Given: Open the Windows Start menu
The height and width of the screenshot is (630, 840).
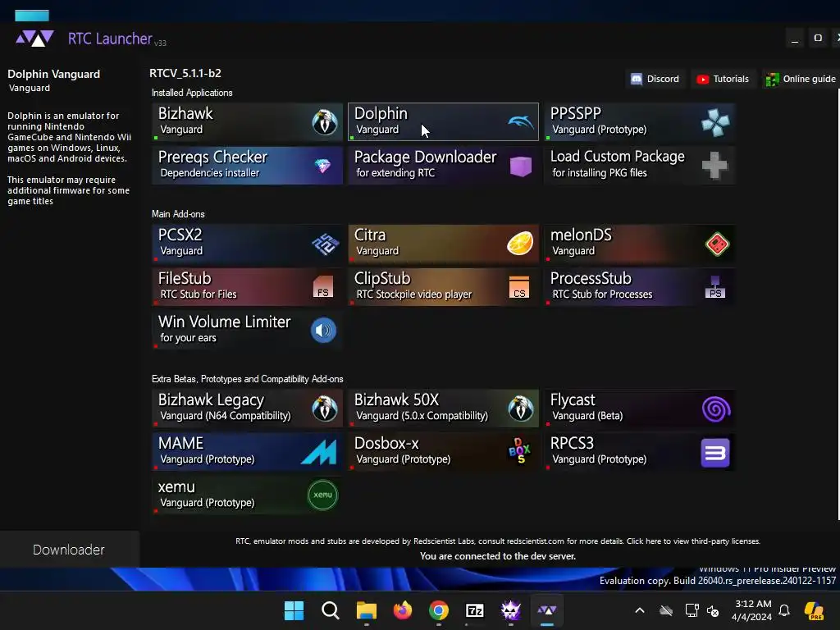Looking at the screenshot, I should (294, 610).
